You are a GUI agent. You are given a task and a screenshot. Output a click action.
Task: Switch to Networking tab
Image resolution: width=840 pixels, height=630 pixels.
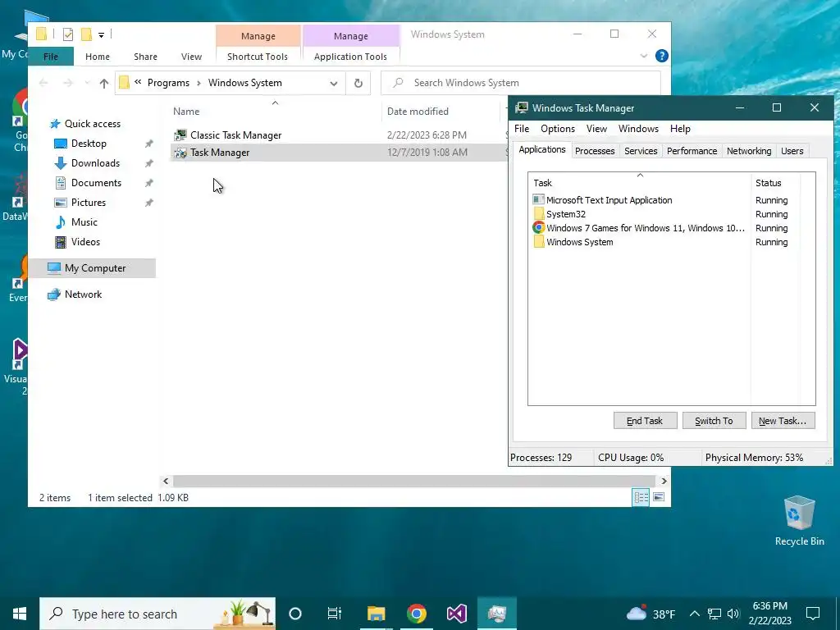coord(749,151)
